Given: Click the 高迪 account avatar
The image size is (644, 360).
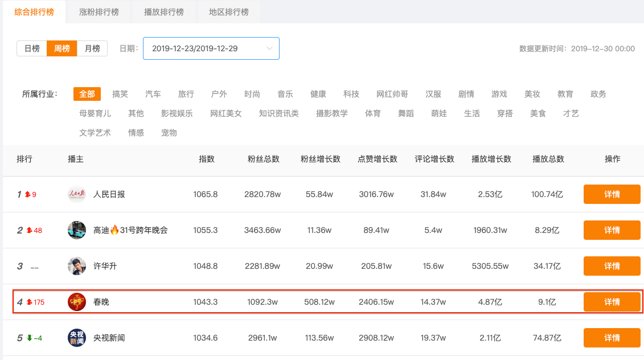Looking at the screenshot, I should [77, 230].
